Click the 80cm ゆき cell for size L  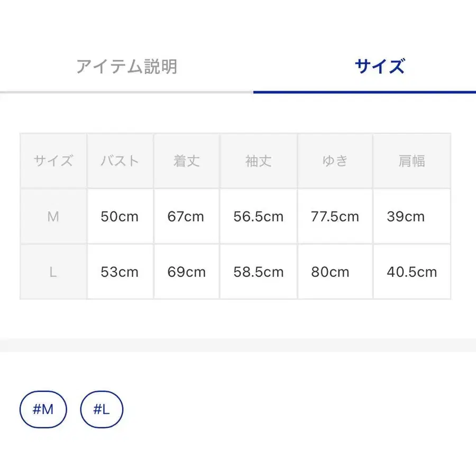tap(335, 272)
